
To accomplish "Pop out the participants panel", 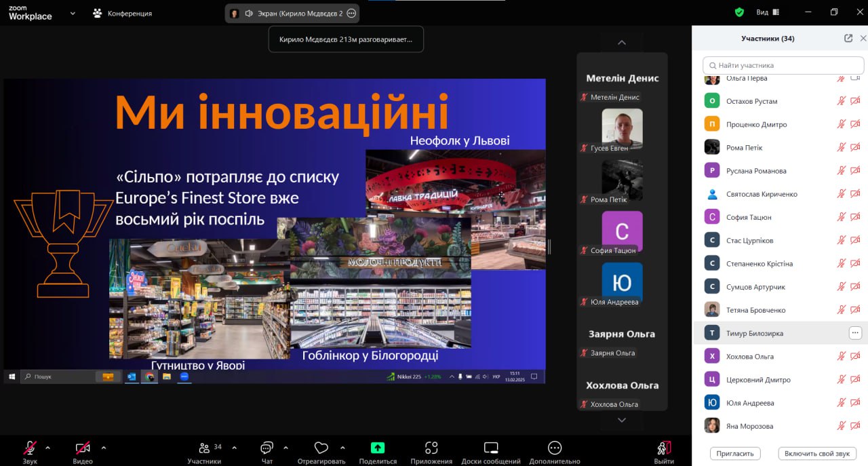I will (848, 38).
